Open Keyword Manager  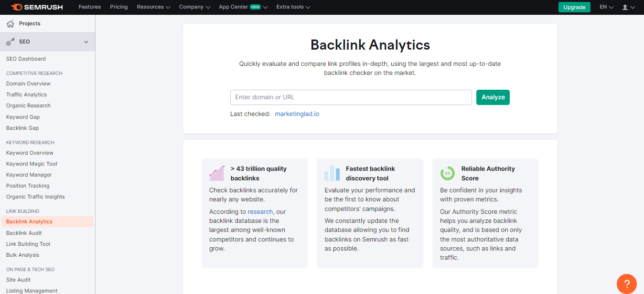pyautogui.click(x=29, y=175)
